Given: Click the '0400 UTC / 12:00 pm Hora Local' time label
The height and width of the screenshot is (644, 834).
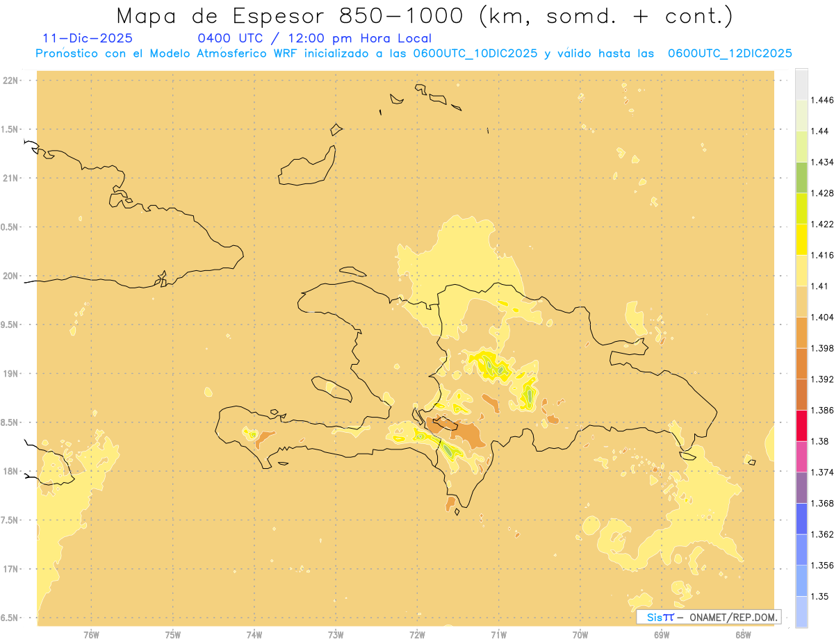Looking at the screenshot, I should (315, 39).
